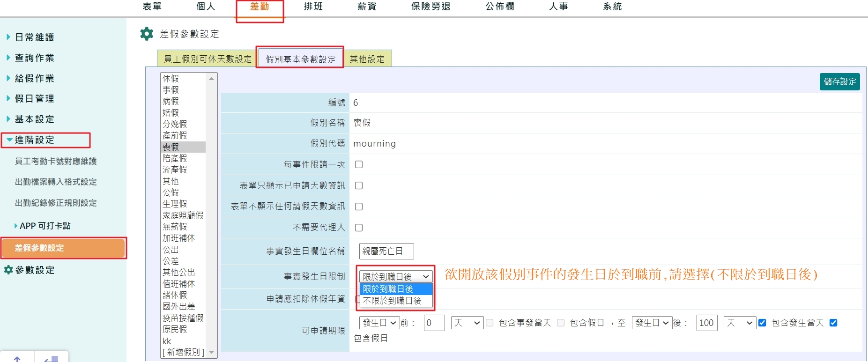Image resolution: width=868 pixels, height=362 pixels.
Task: Open the 排班 top menu
Action: pyautogui.click(x=313, y=7)
